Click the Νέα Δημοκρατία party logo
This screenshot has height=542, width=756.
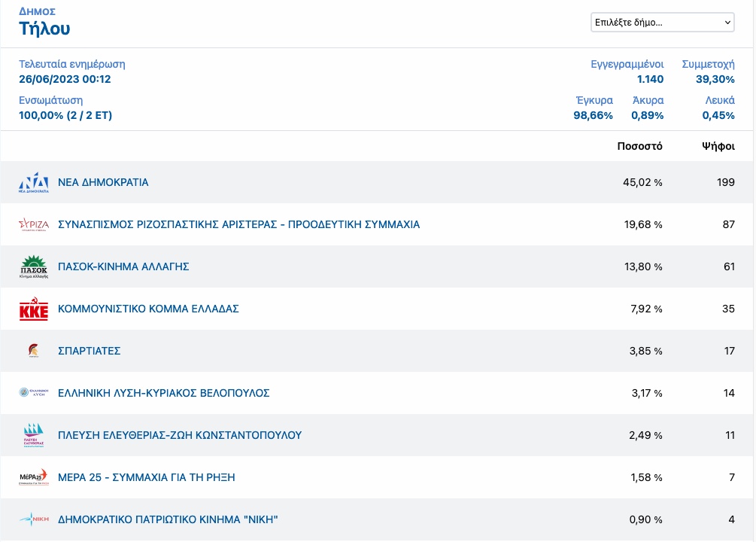pos(34,182)
